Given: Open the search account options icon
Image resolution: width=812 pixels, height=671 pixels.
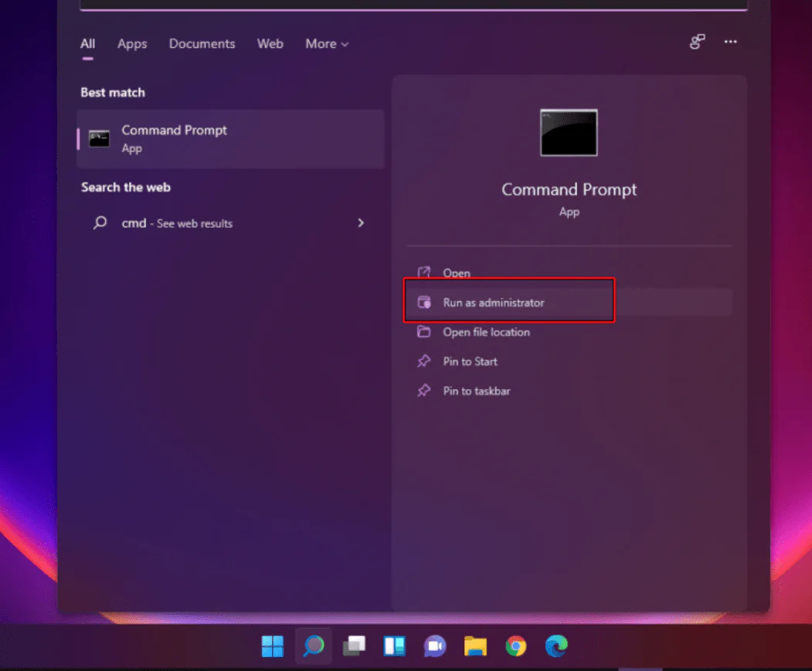Looking at the screenshot, I should (697, 42).
